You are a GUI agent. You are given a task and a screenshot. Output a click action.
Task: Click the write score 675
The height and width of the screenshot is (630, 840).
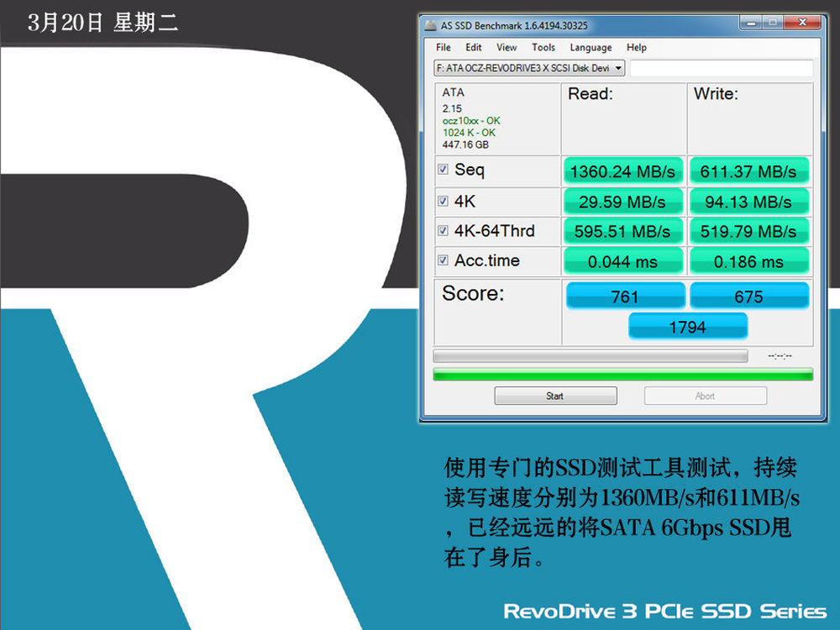tap(749, 296)
